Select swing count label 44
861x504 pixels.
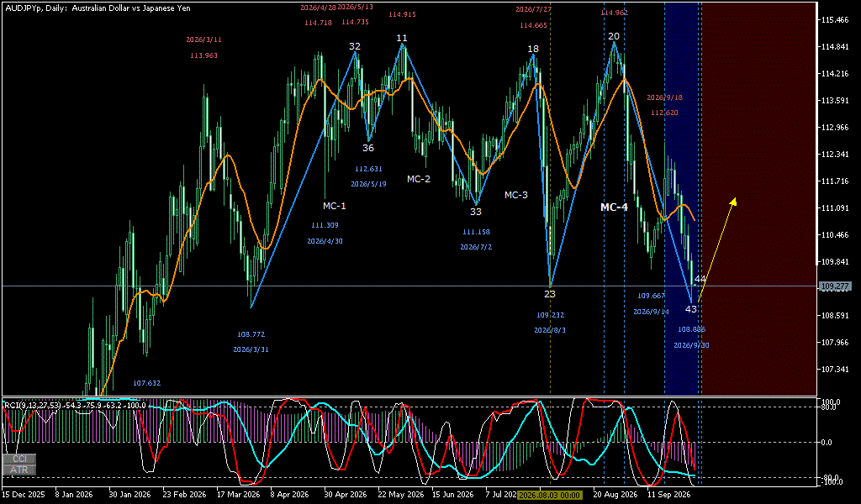point(700,279)
